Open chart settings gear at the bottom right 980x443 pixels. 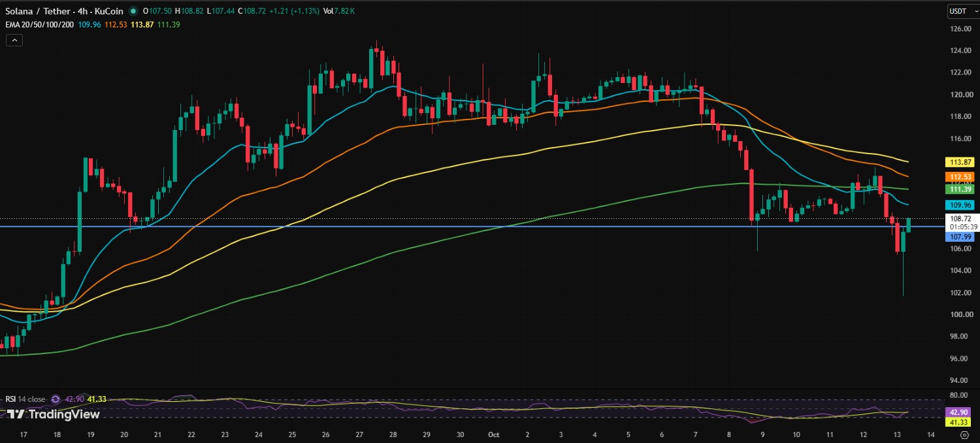click(964, 435)
